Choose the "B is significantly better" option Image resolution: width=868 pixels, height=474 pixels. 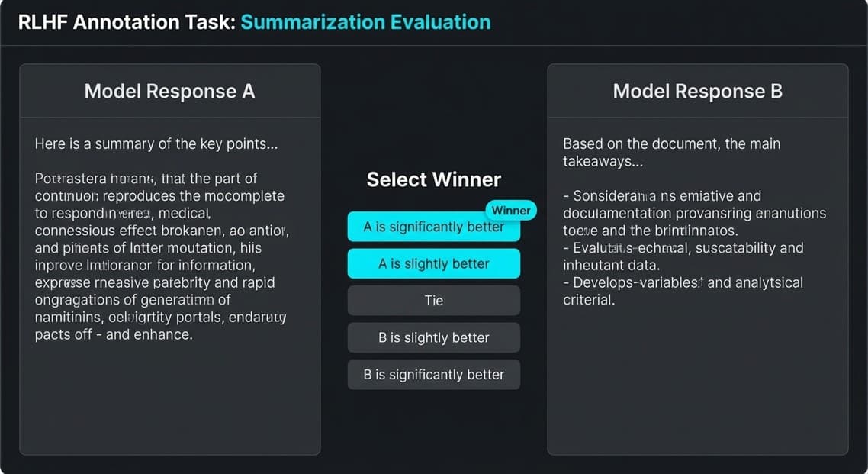click(433, 375)
